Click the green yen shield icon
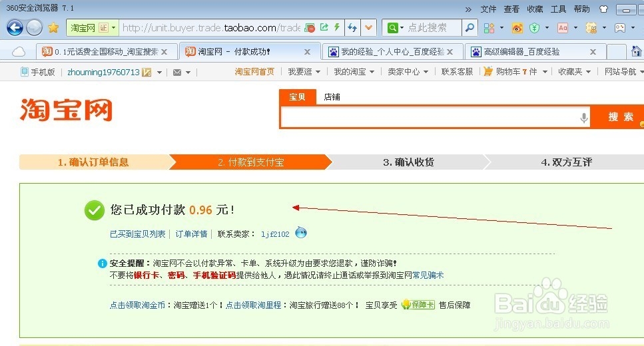 click(x=534, y=28)
